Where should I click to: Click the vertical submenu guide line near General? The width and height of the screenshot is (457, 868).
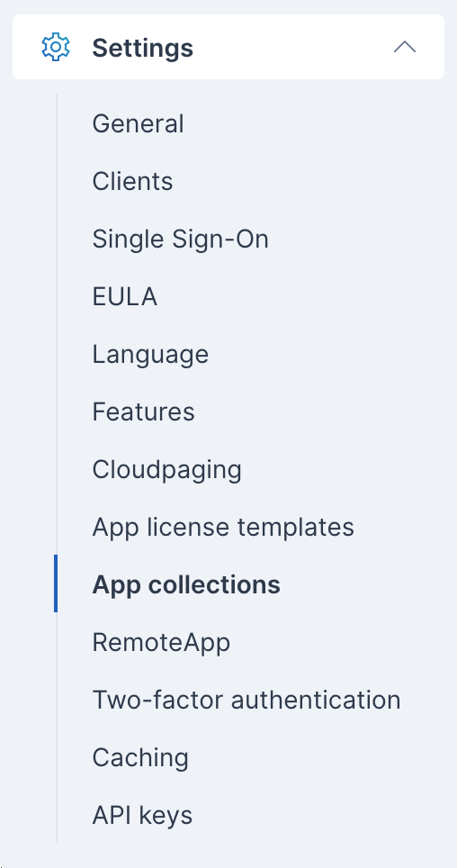57,123
